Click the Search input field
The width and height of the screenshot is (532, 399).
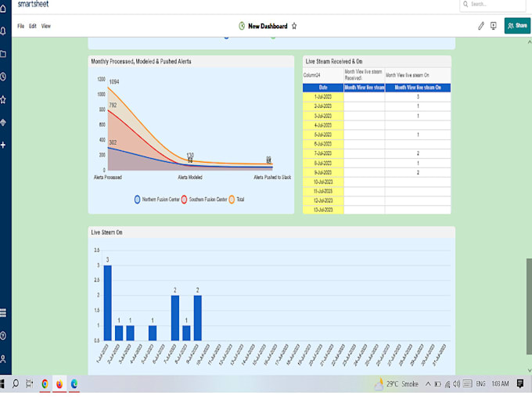(x=493, y=5)
